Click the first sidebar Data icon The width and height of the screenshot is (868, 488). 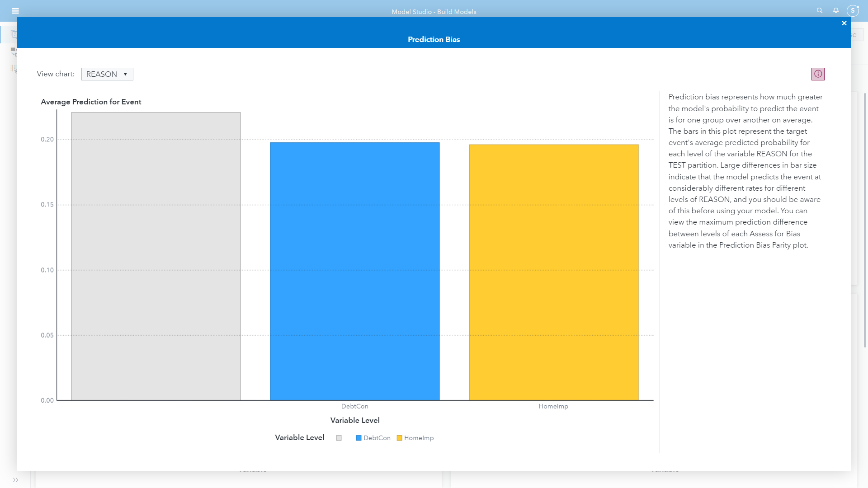point(14,34)
